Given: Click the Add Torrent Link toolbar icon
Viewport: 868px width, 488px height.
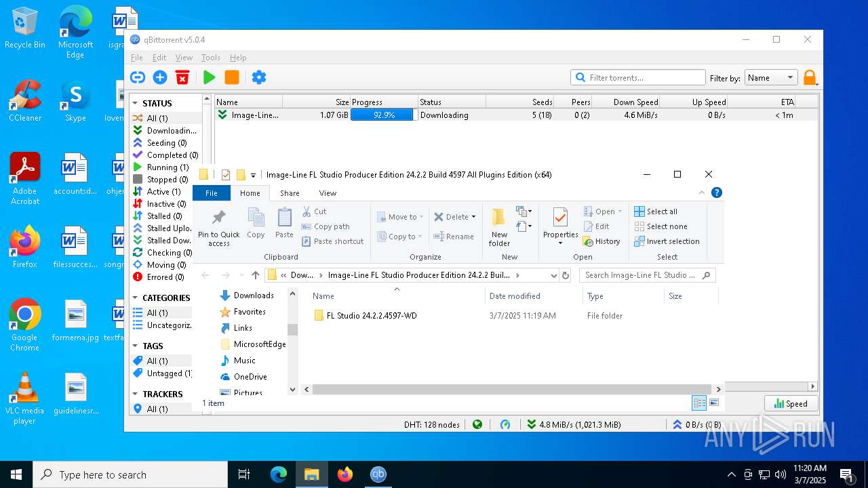Looking at the screenshot, I should 138,77.
